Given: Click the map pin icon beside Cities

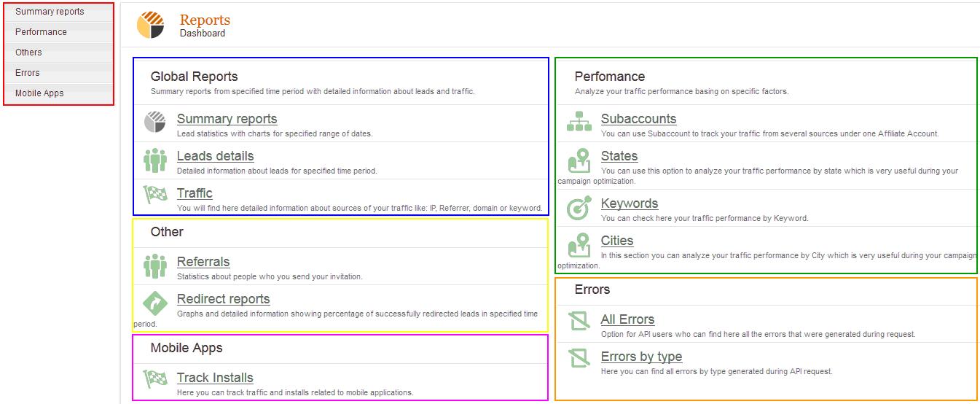Looking at the screenshot, I should pyautogui.click(x=579, y=244).
